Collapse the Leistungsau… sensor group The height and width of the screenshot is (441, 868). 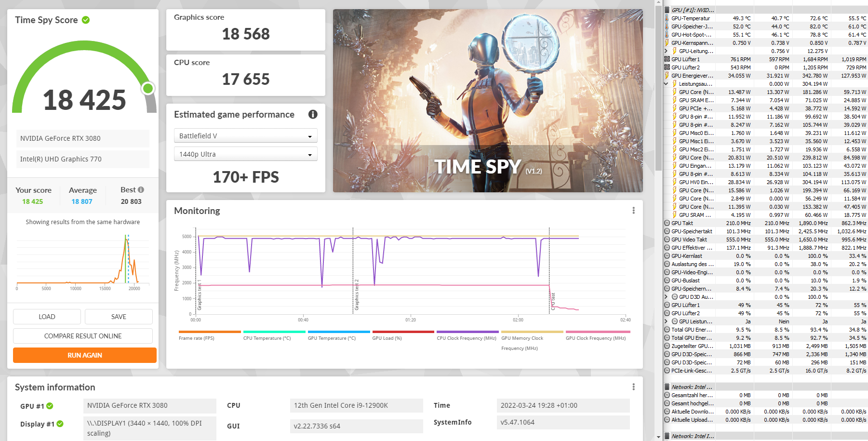click(667, 84)
